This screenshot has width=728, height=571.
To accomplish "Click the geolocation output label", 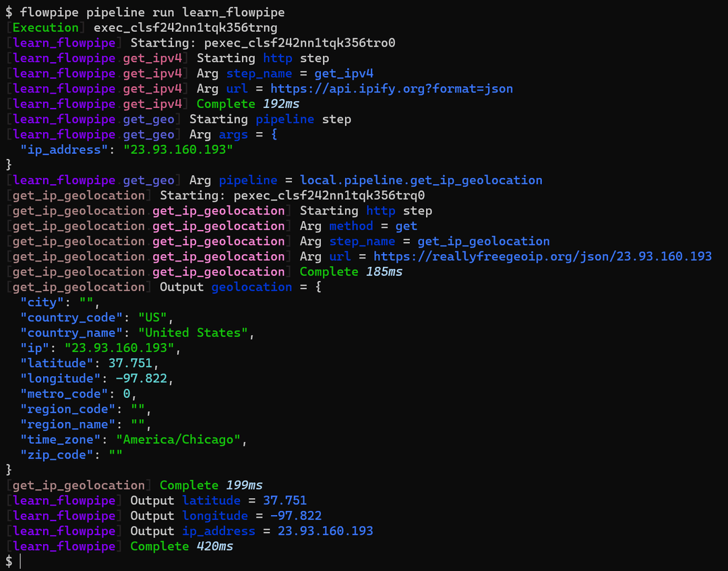I will [251, 287].
